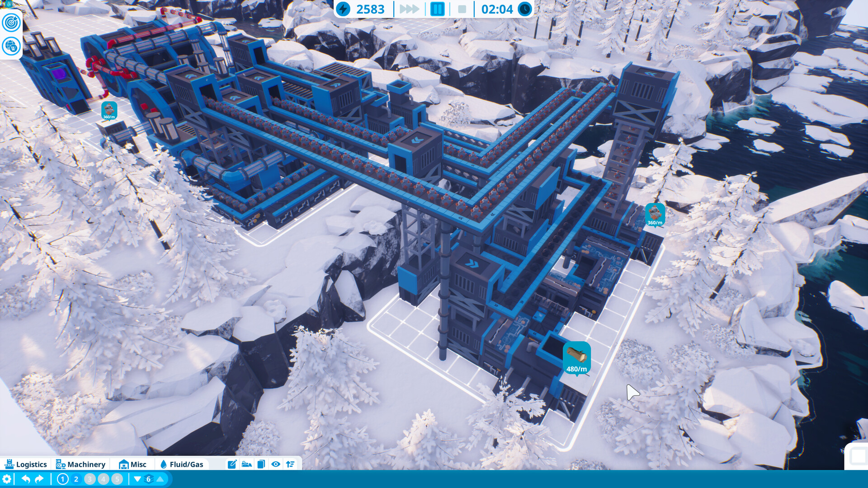
Task: Click the redo arrow button
Action: 39,478
